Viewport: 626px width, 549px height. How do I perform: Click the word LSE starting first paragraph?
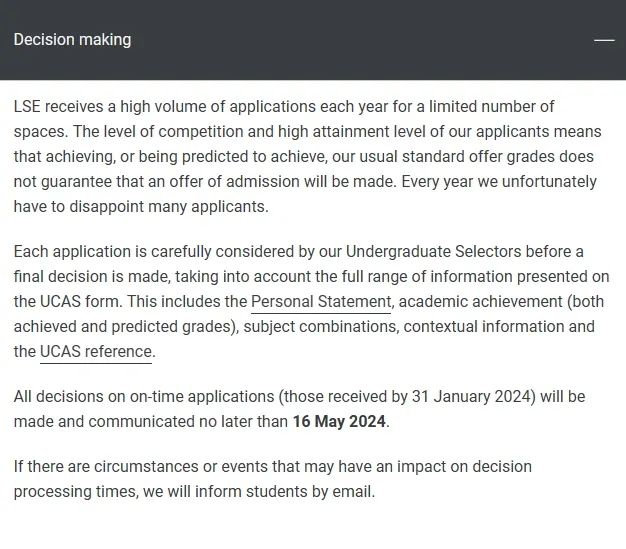(x=27, y=107)
